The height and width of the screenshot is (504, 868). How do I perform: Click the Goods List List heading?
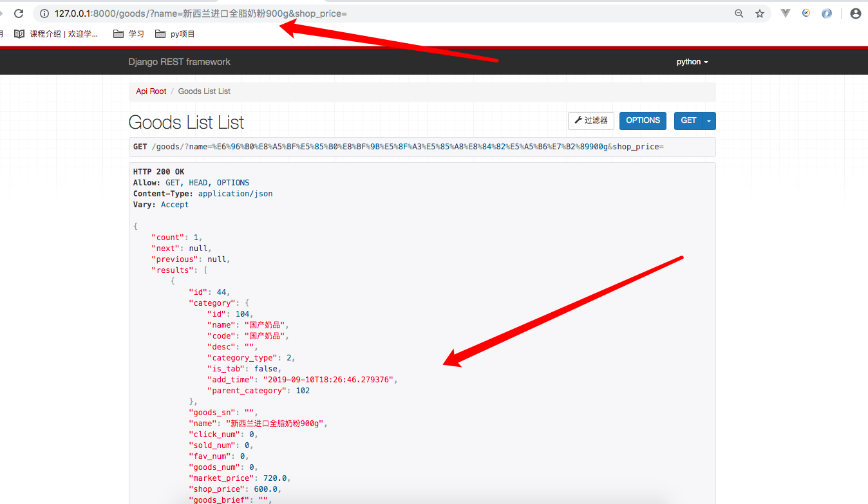186,122
